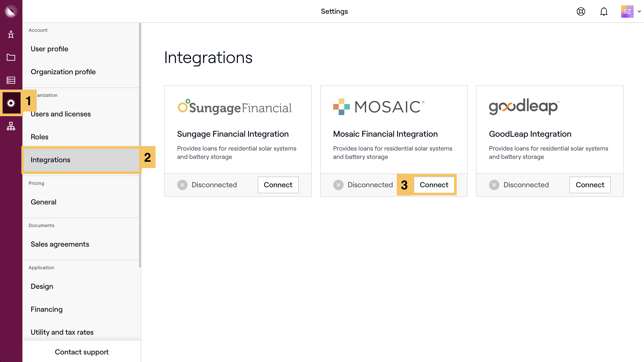Expand the account dropdown chevron
This screenshot has width=644, height=362.
pyautogui.click(x=639, y=11)
